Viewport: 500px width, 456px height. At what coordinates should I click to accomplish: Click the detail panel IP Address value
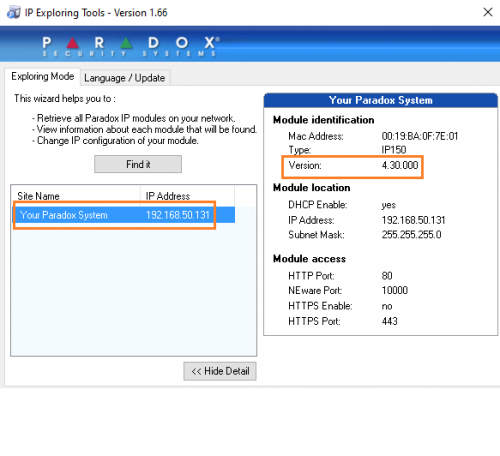(413, 220)
